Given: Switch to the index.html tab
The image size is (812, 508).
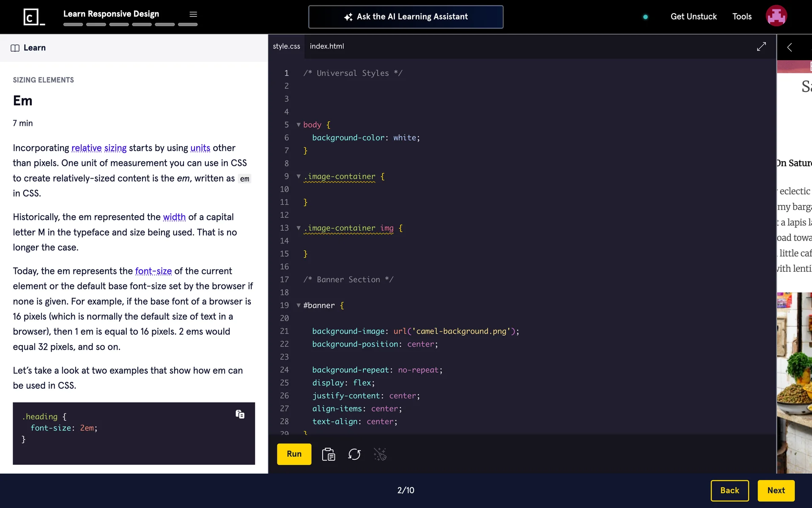Looking at the screenshot, I should tap(326, 46).
